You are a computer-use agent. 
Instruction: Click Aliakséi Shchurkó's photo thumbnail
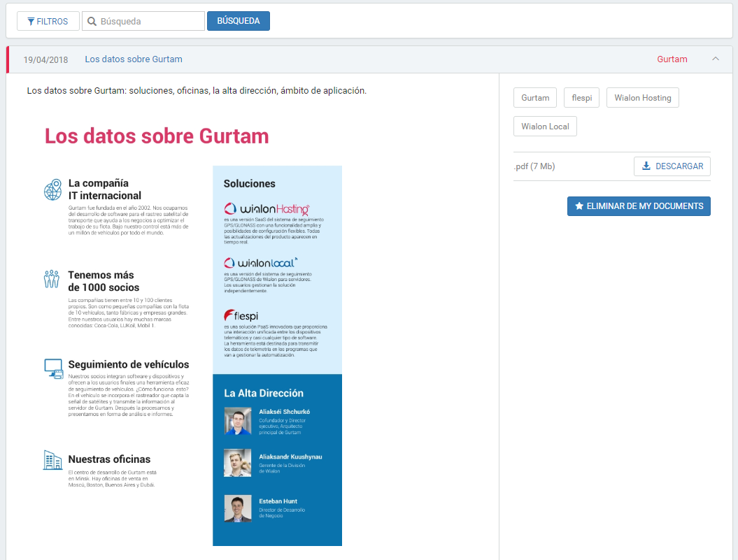tap(238, 421)
